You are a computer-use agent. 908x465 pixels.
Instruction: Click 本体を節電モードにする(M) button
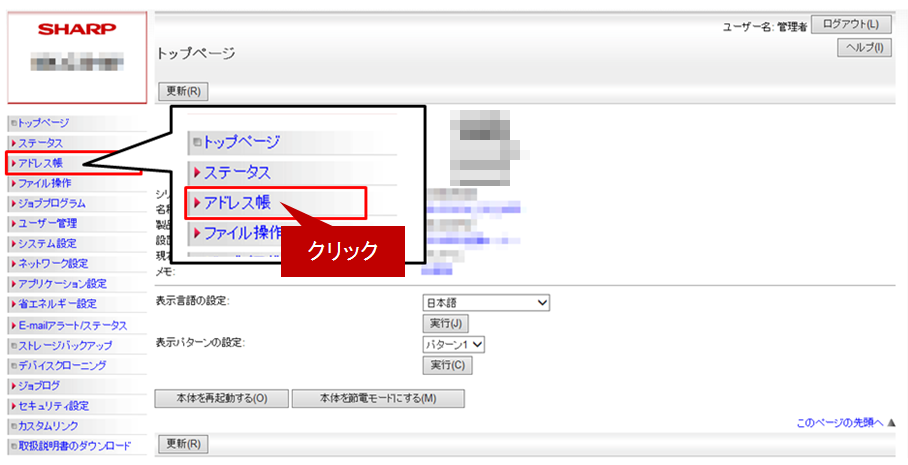click(x=378, y=398)
